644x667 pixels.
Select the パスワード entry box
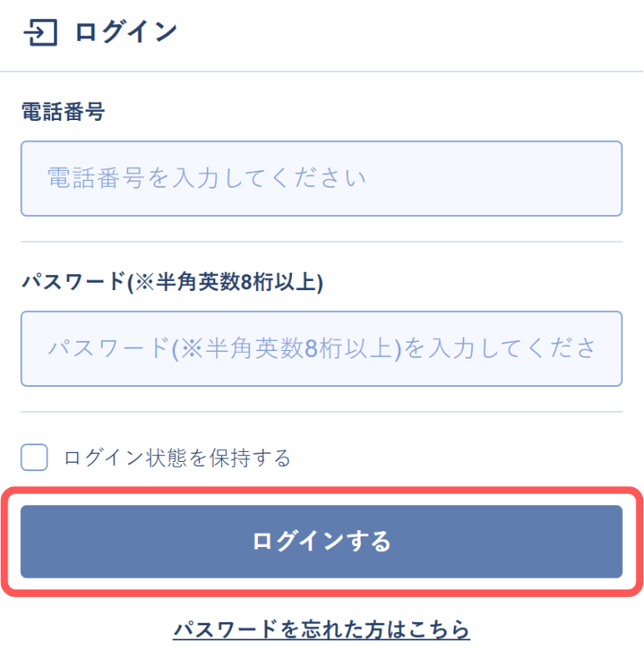[322, 349]
